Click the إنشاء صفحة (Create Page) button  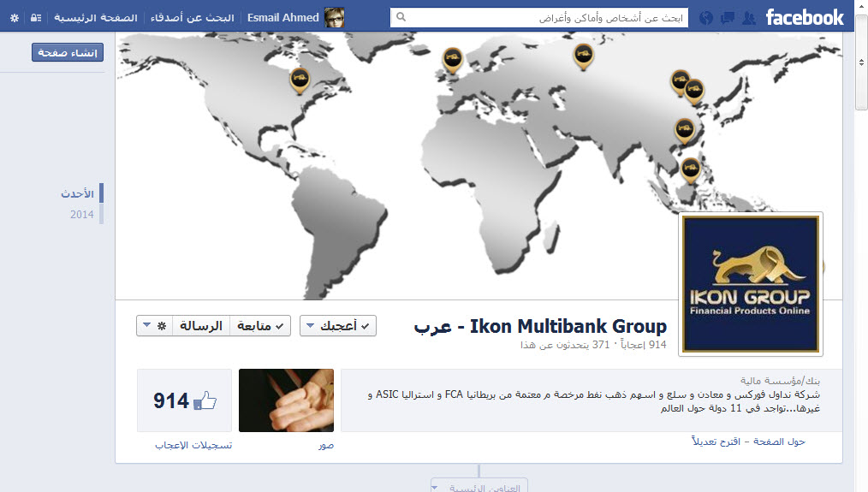68,52
